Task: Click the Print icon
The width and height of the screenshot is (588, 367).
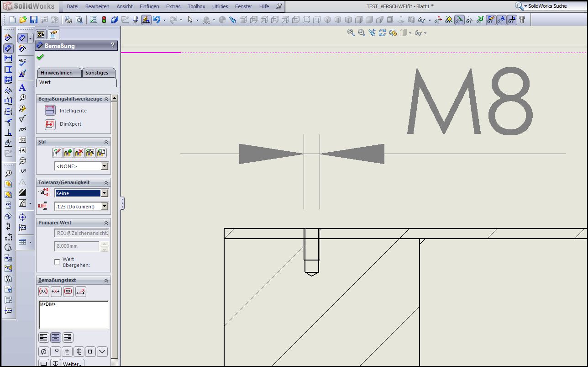Action: [68, 20]
